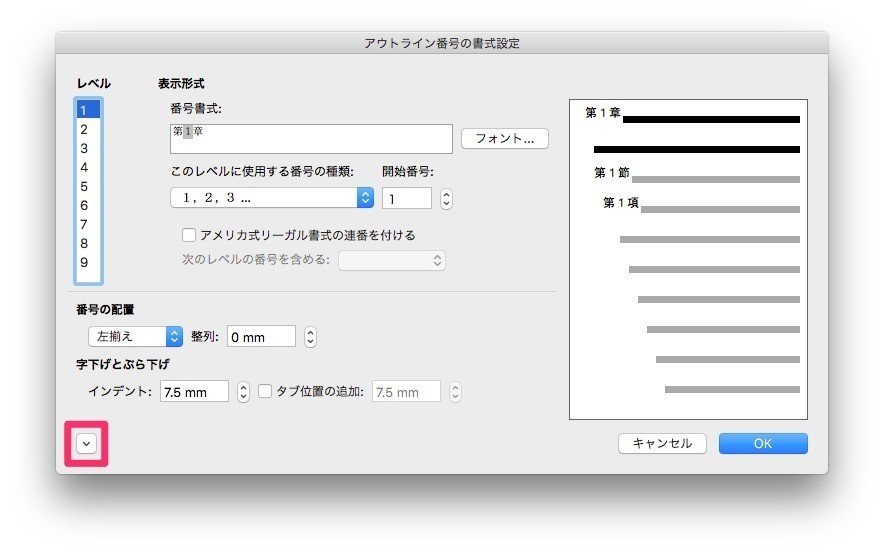Click the インデント stepper arrows
This screenshot has height=554, width=884.
(243, 392)
